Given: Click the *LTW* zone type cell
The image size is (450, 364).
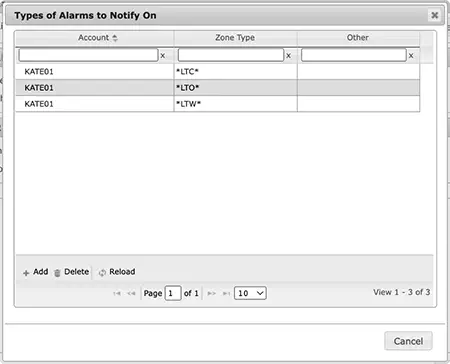Looking at the screenshot, I should tap(235, 104).
